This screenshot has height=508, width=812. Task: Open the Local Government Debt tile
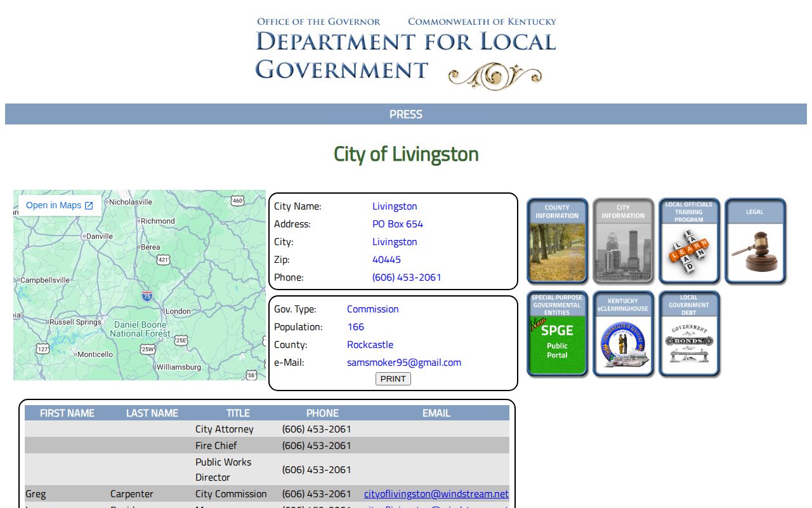pos(689,334)
